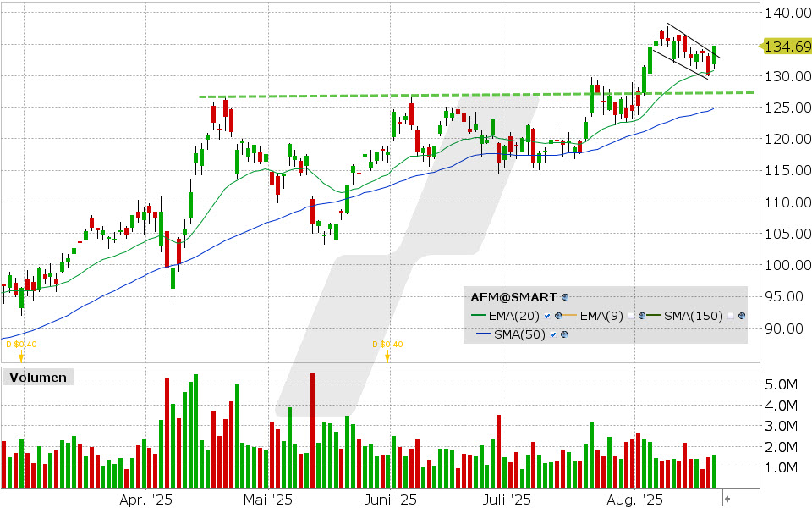Uncheck the SMA(50) visibility checkbox
The height and width of the screenshot is (508, 812).
(553, 334)
